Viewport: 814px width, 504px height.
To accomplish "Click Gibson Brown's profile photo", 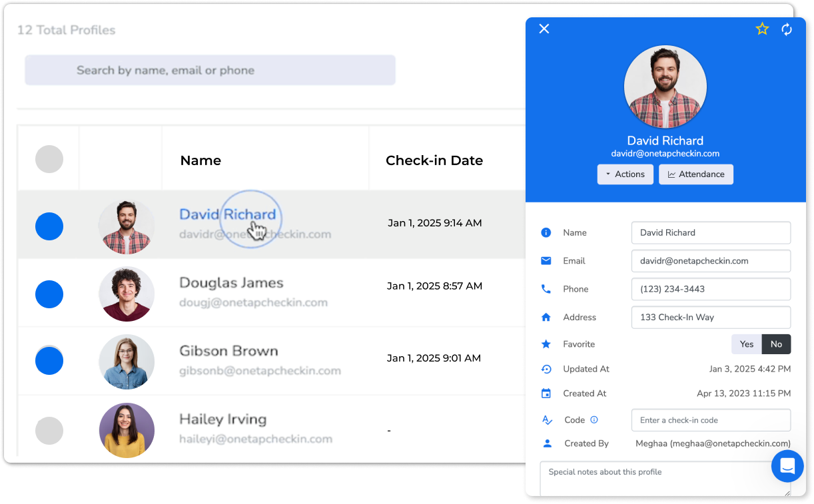I will coord(127,362).
